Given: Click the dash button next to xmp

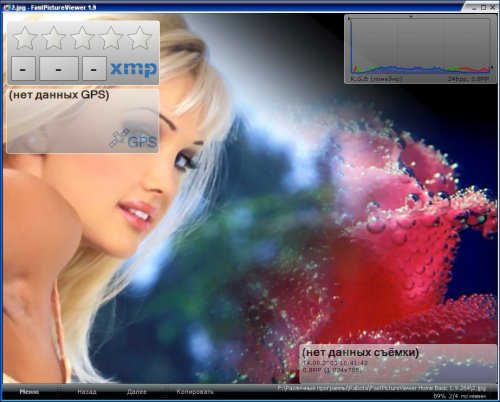Looking at the screenshot, I should (94, 69).
